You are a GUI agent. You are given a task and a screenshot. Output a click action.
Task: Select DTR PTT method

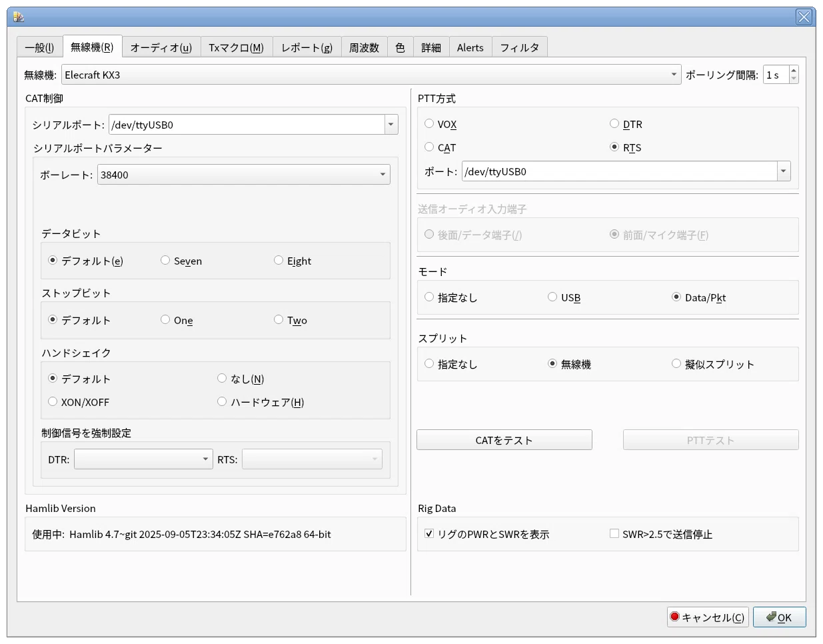click(626, 124)
